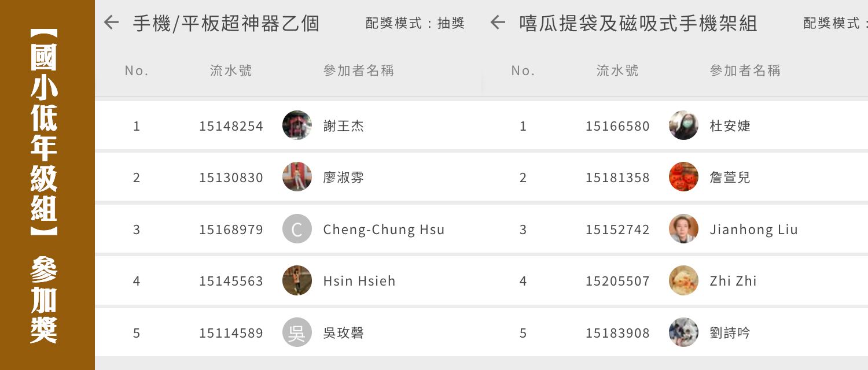This screenshot has height=370, width=868.
Task: Click 杜安婕's masked avatar photo
Action: point(683,125)
